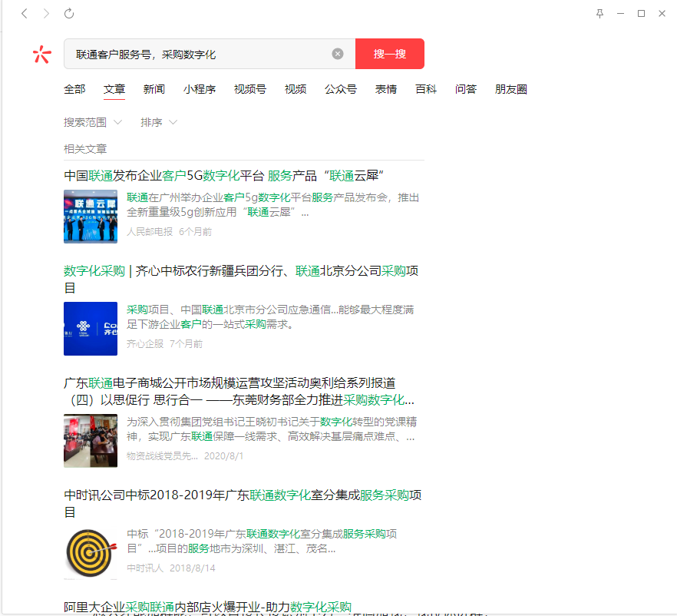This screenshot has width=677, height=616.
Task: Switch to the 朋友圈 tab
Action: coord(510,89)
